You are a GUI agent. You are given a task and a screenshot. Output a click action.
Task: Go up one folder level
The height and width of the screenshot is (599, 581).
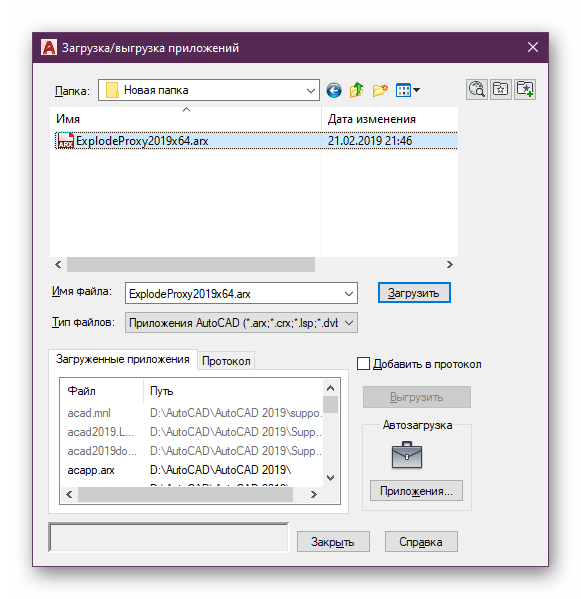tap(356, 90)
